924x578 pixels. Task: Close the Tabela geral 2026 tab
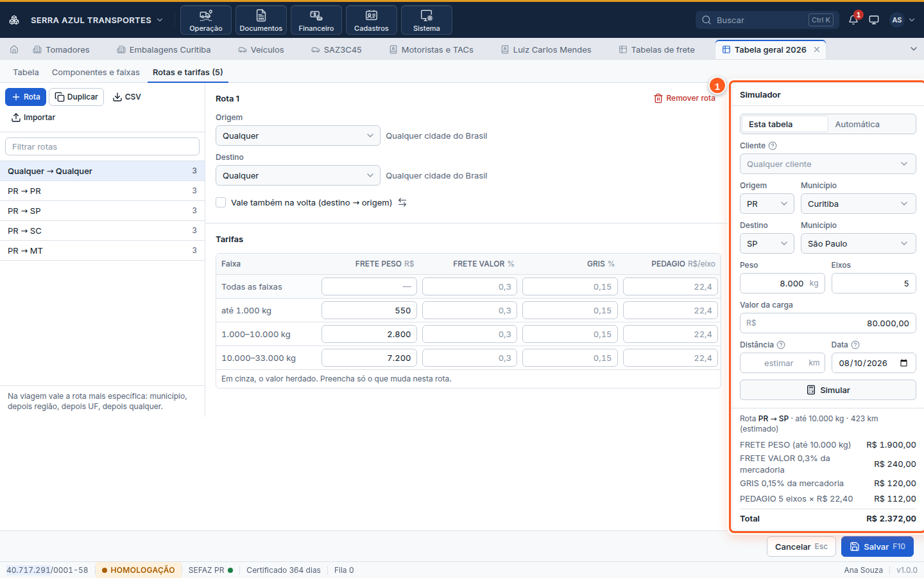tap(817, 49)
